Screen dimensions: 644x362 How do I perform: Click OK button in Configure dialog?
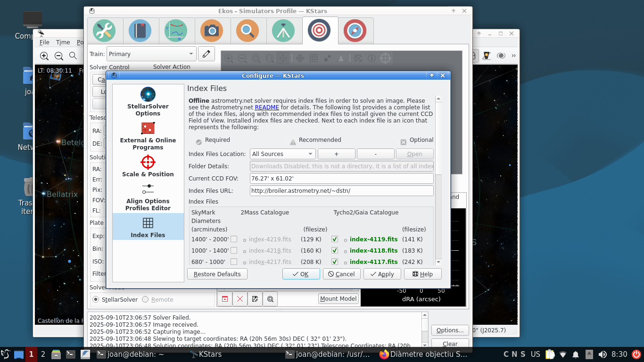tap(301, 274)
